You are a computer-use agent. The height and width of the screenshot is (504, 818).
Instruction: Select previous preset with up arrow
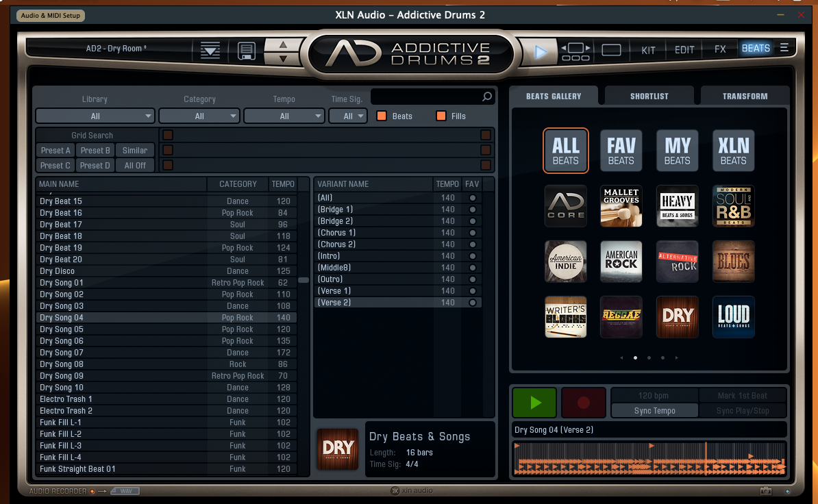pyautogui.click(x=283, y=45)
